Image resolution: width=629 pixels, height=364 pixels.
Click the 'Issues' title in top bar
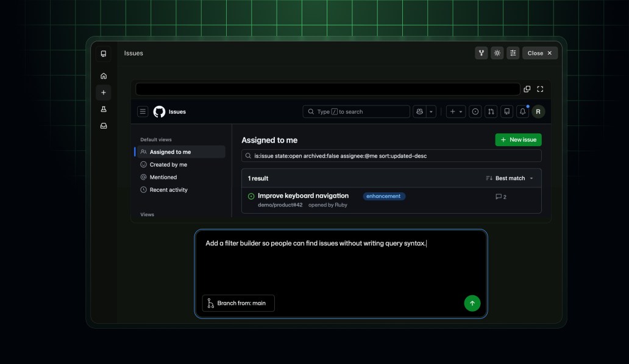(x=133, y=53)
